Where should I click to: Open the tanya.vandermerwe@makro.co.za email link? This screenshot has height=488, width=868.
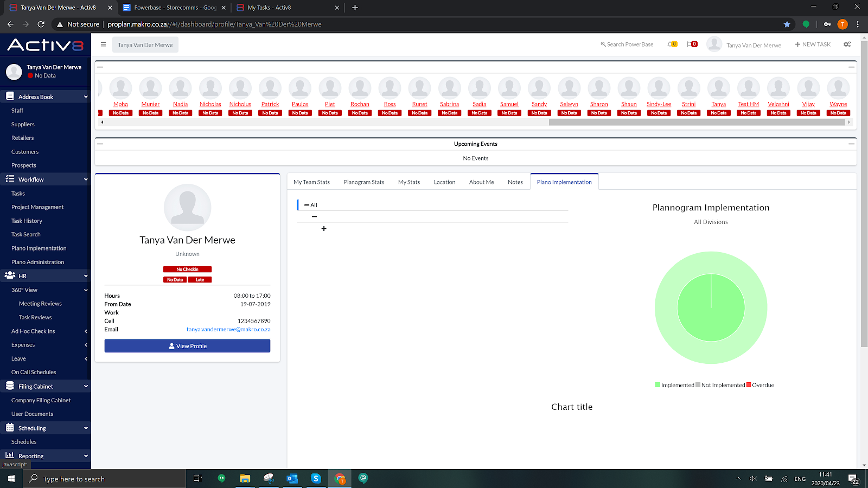click(x=228, y=329)
